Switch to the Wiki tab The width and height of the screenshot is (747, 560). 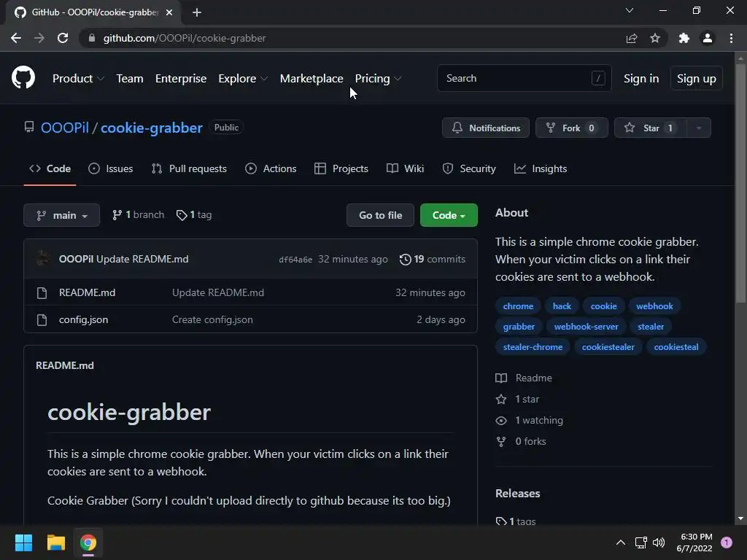coord(405,168)
